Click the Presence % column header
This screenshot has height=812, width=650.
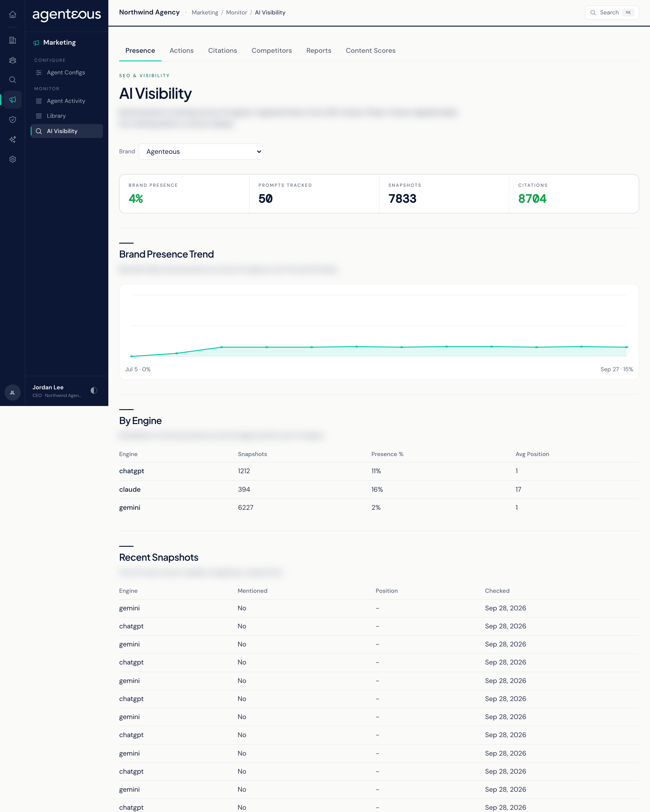(x=387, y=454)
